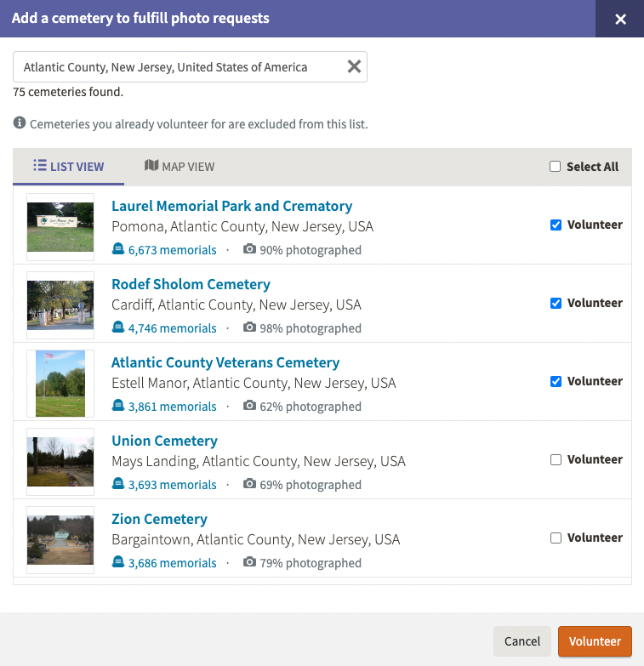
Task: Click Zion Cemetery thumbnail photo
Action: click(60, 539)
